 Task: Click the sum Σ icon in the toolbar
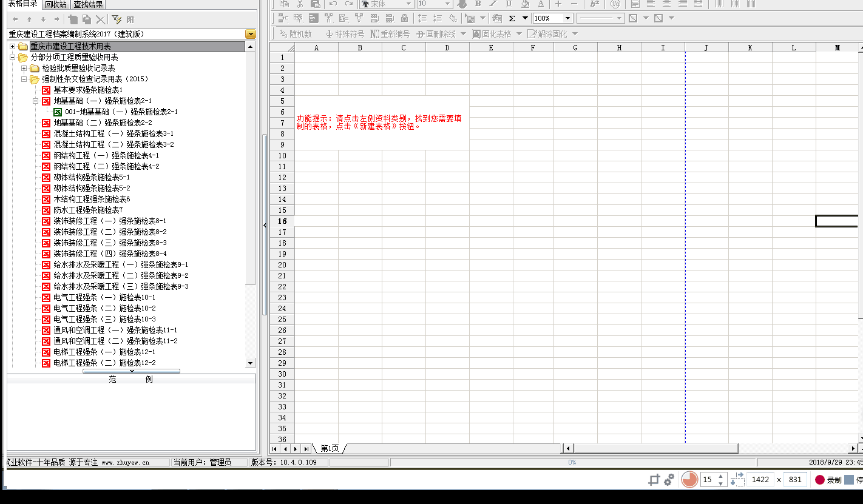pyautogui.click(x=512, y=18)
